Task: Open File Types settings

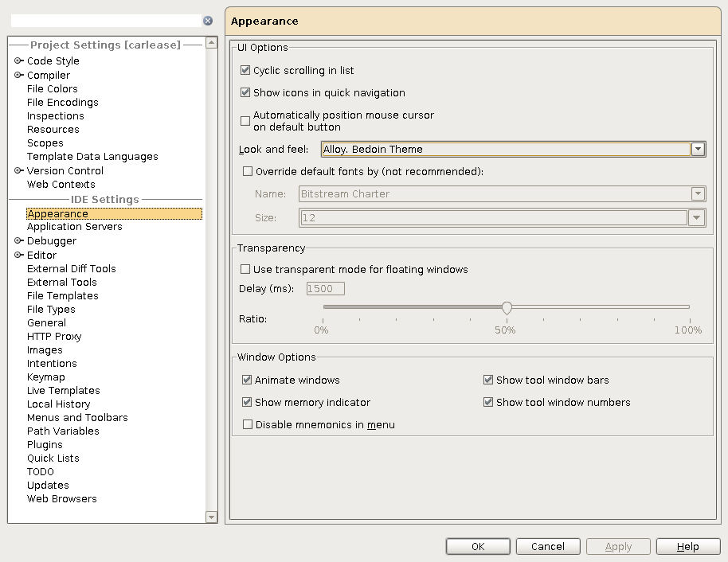Action: [x=51, y=309]
